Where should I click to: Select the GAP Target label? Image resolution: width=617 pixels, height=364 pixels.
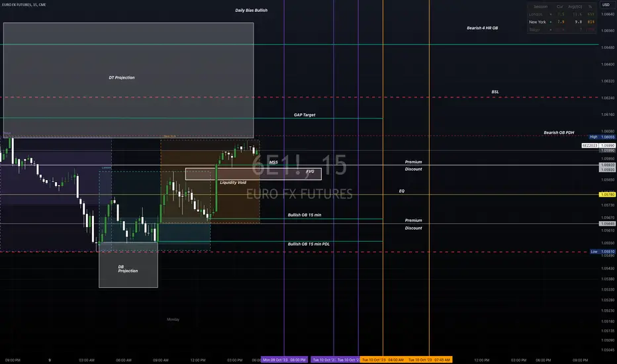pos(305,115)
